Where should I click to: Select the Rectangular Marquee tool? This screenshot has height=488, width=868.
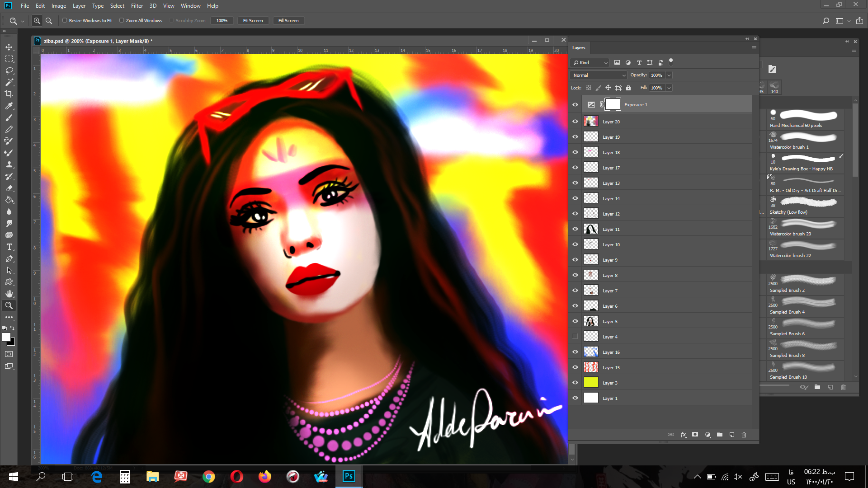[9, 59]
